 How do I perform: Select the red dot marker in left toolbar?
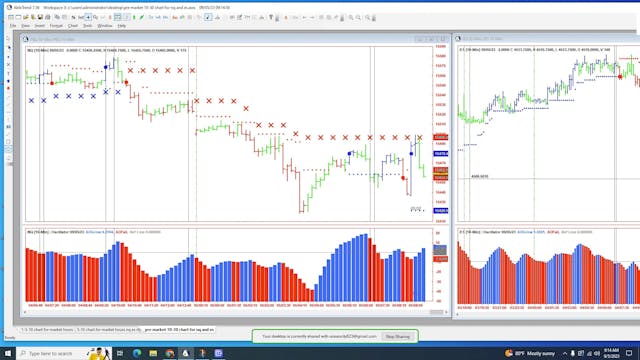click(x=8, y=88)
